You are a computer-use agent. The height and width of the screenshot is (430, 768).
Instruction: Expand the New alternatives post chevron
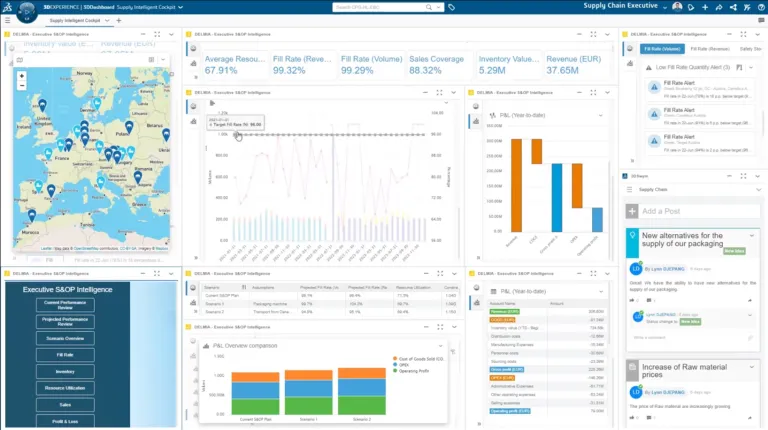click(752, 236)
